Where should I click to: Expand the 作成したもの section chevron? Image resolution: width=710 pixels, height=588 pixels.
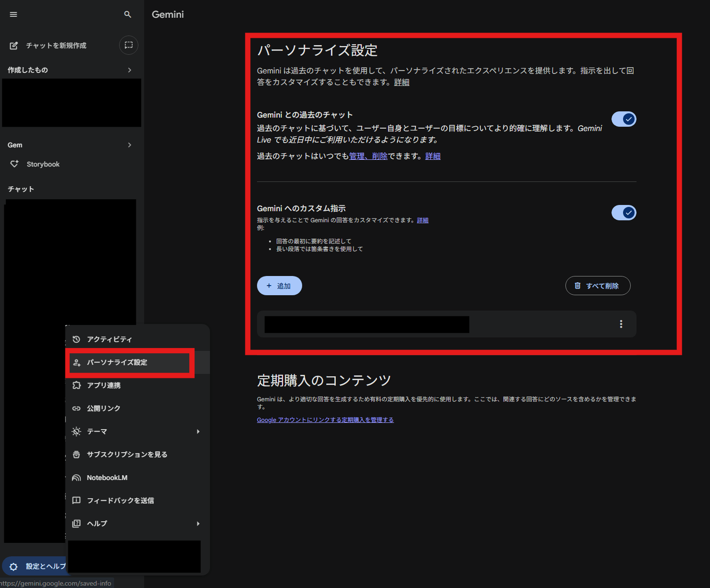pos(130,70)
